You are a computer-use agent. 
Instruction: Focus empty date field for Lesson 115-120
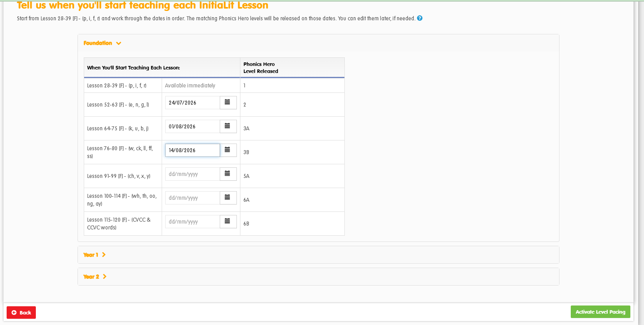tap(192, 222)
